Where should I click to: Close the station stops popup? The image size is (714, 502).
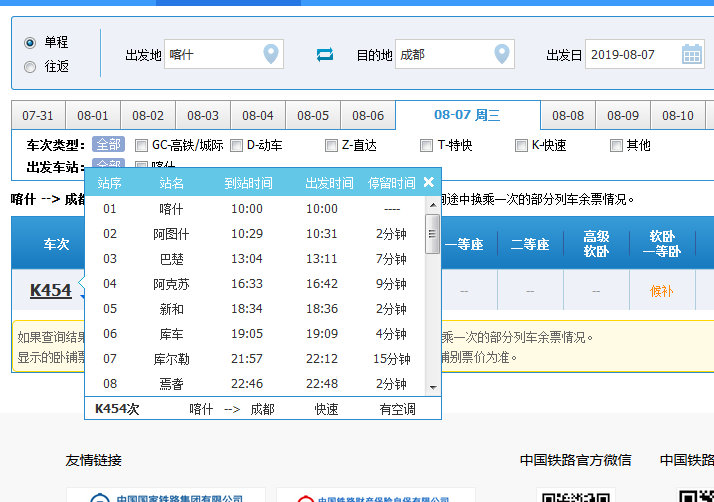point(429,182)
